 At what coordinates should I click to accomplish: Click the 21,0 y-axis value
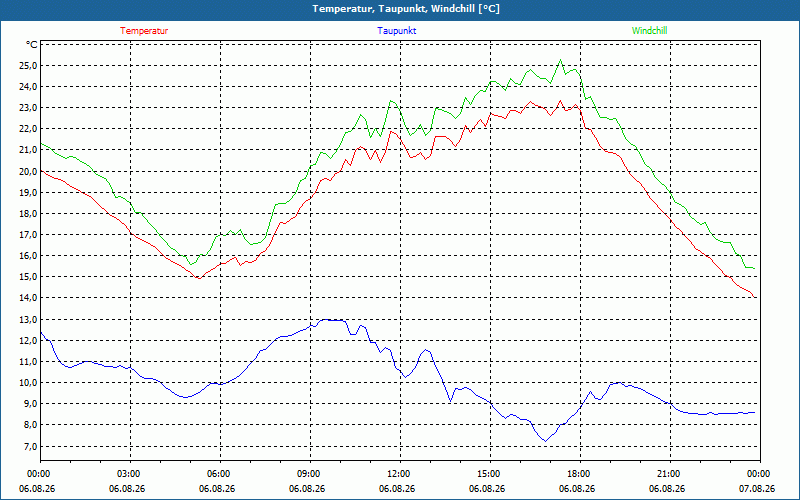(x=29, y=150)
